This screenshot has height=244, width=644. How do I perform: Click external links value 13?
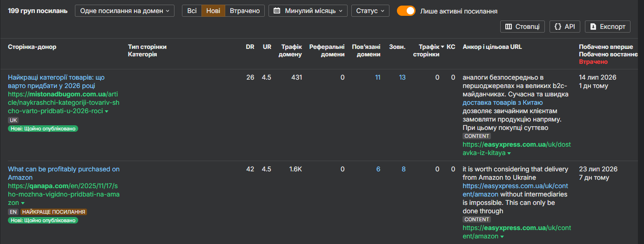(402, 77)
